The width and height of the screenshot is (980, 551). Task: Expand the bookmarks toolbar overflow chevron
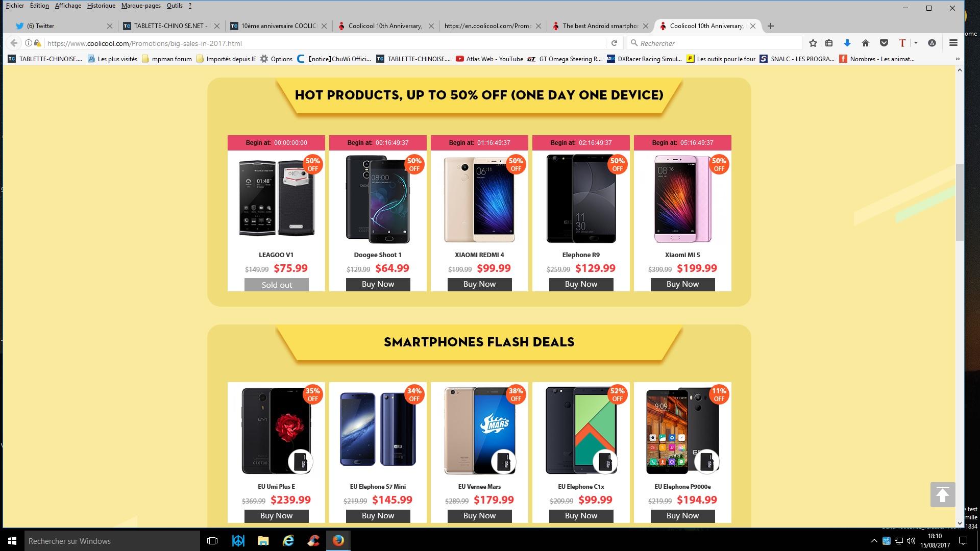958,59
